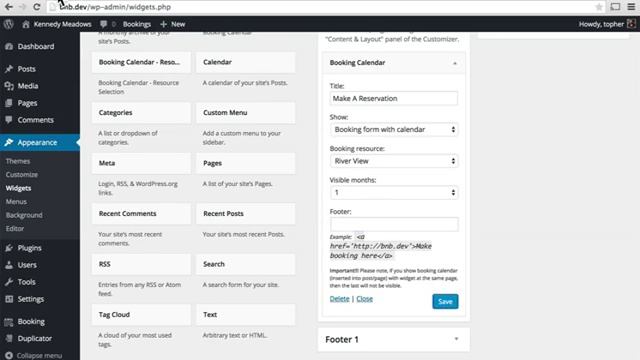This screenshot has width=640, height=360.
Task: Click Kennedy Meadows site name
Action: click(x=62, y=24)
